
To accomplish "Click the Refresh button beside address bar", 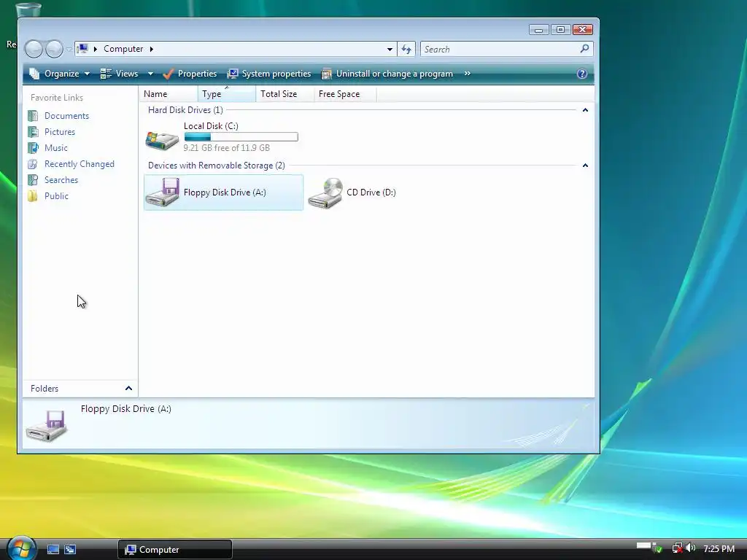I will click(x=406, y=49).
